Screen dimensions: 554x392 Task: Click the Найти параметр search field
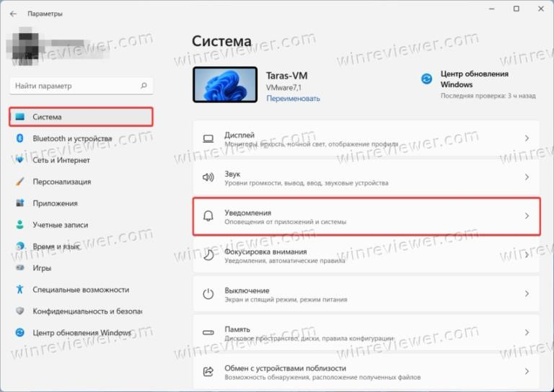82,86
